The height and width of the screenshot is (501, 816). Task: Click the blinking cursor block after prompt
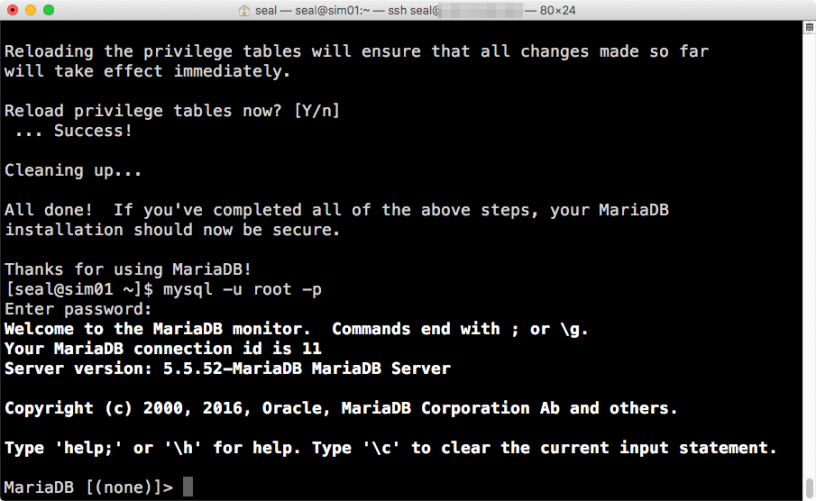click(x=188, y=487)
